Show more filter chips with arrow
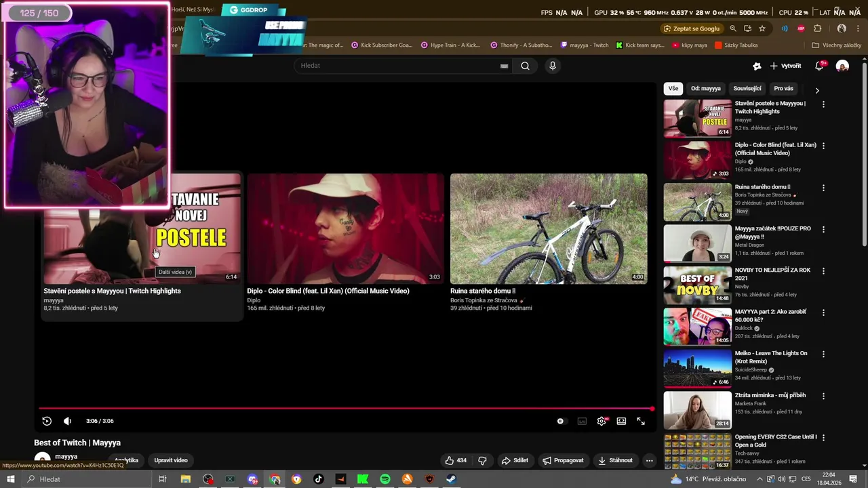The width and height of the screenshot is (868, 488). click(817, 90)
